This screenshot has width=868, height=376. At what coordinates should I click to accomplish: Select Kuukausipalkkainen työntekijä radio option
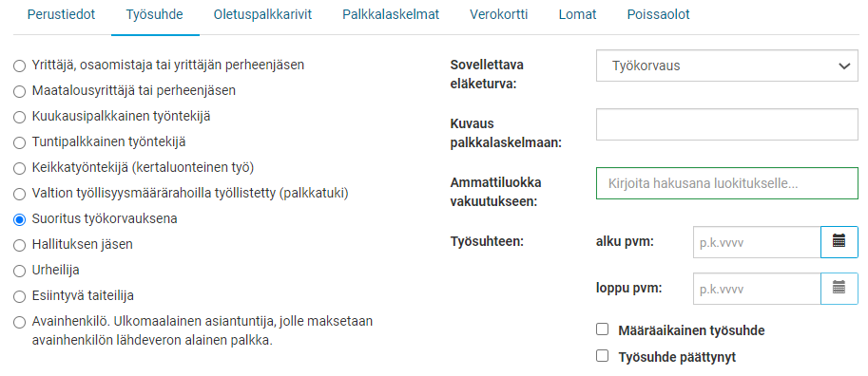pyautogui.click(x=19, y=117)
